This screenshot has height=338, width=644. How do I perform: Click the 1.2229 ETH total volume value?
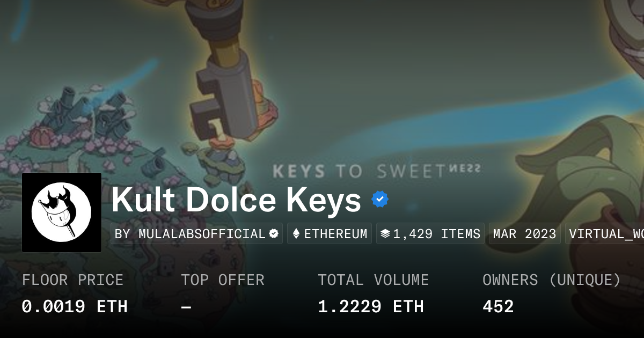tap(371, 307)
